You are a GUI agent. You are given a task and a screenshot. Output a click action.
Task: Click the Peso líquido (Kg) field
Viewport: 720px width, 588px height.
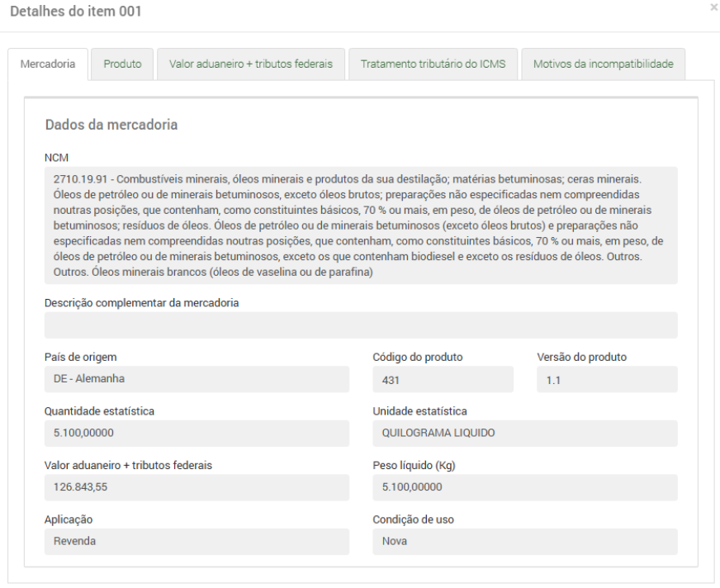pos(525,487)
